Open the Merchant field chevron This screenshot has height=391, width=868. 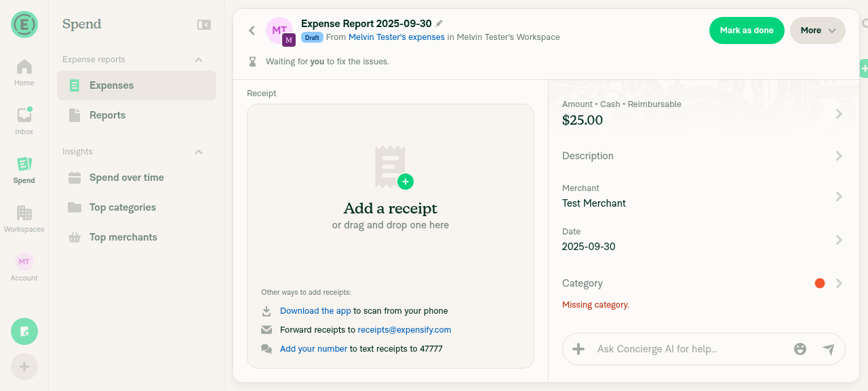pos(839,197)
